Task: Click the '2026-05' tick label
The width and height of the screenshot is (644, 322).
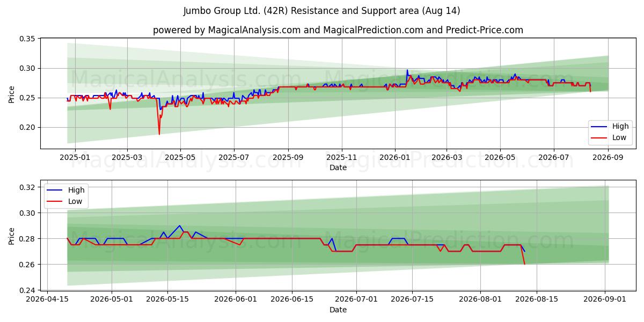Action: tap(500, 157)
